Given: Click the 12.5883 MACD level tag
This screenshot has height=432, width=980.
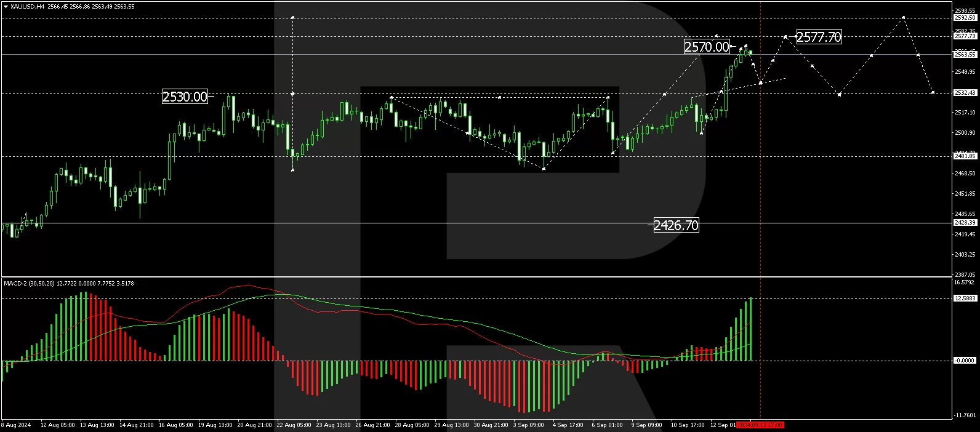Looking at the screenshot, I should click(965, 298).
